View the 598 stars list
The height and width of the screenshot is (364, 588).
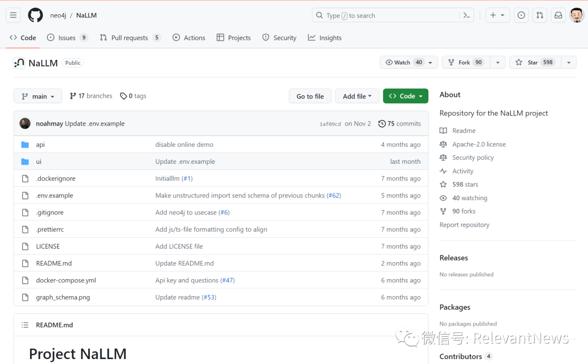click(x=465, y=184)
